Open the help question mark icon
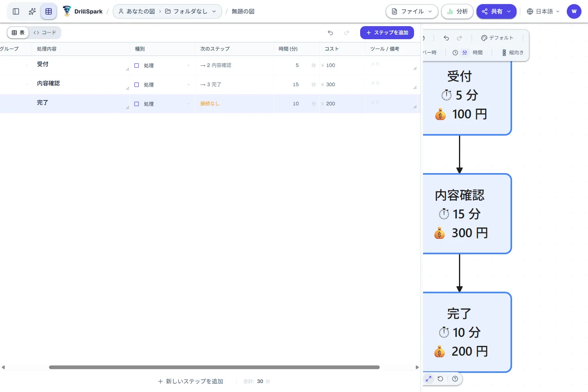 point(455,379)
